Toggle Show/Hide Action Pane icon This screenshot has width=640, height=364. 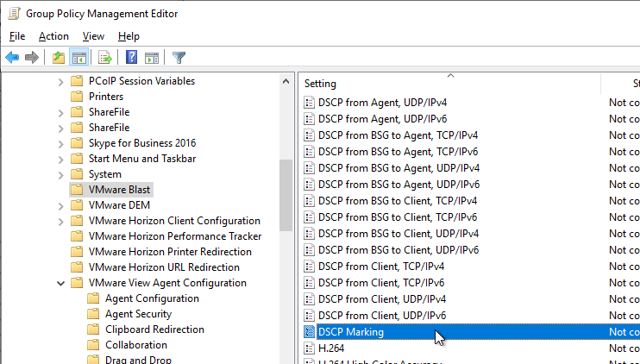click(152, 58)
